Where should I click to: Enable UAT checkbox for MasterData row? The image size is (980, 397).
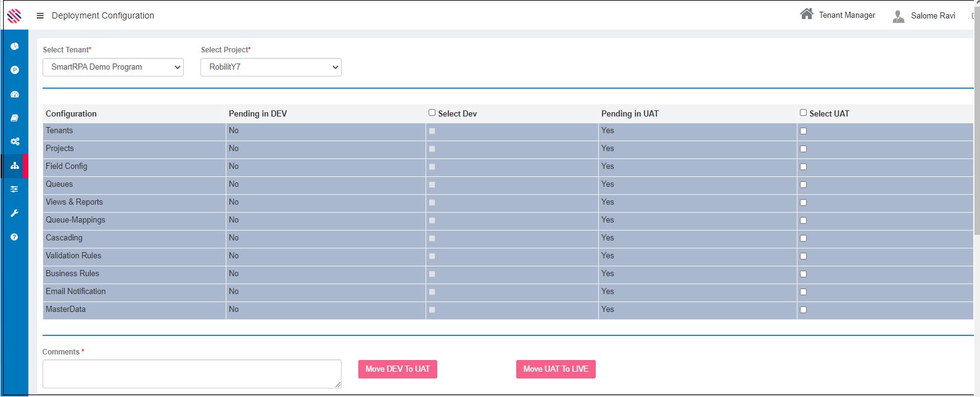(x=803, y=310)
